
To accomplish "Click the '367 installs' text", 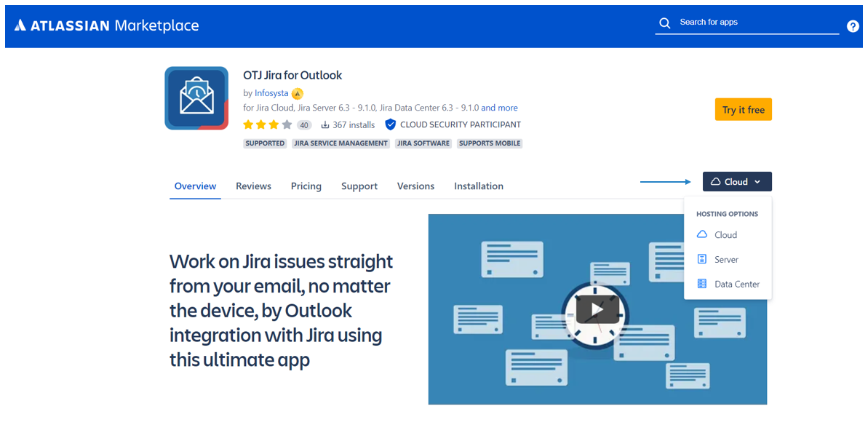I will [354, 125].
